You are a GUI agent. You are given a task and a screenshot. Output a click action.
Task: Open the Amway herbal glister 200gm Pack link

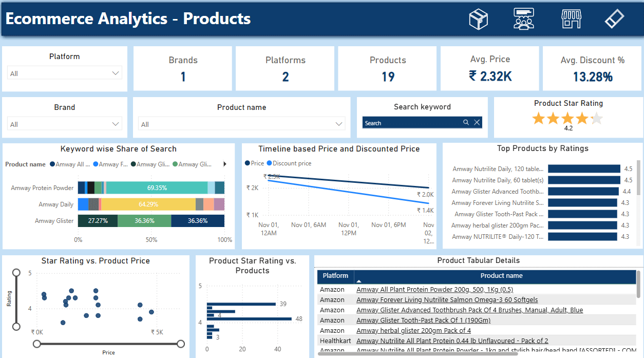pos(414,330)
